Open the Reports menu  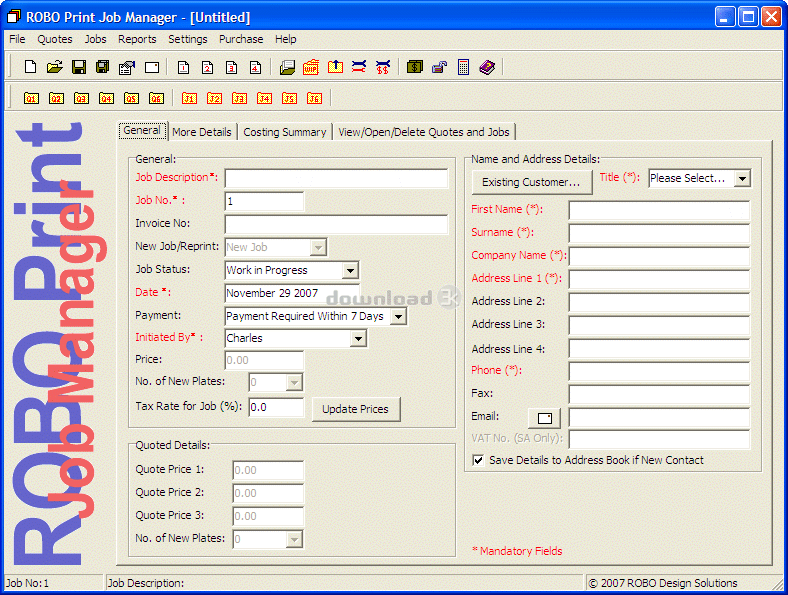click(x=137, y=39)
